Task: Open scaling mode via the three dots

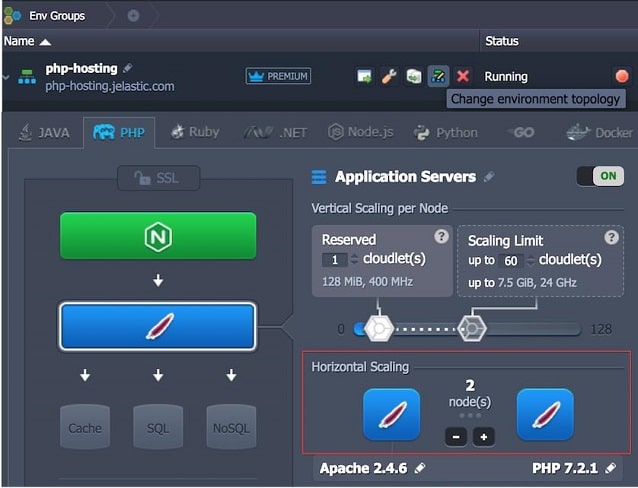Action: [x=470, y=416]
